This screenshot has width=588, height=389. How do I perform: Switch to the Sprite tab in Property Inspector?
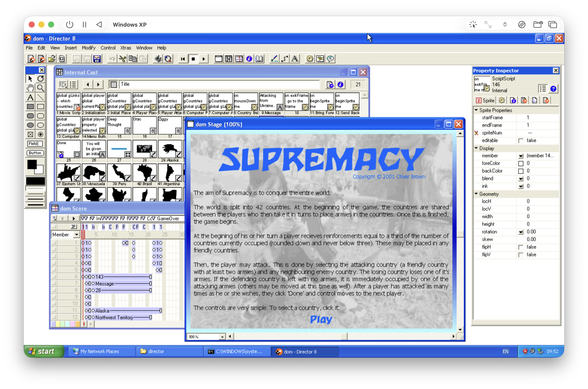point(485,100)
